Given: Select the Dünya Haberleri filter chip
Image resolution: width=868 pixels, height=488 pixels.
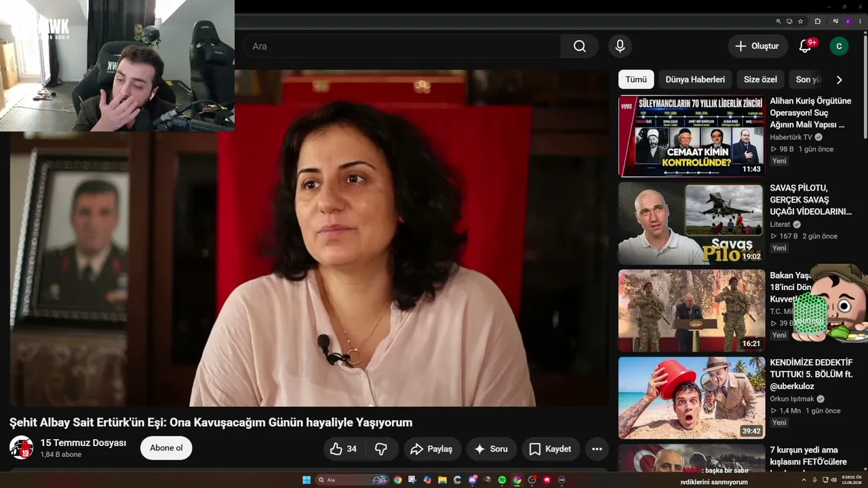Looking at the screenshot, I should pyautogui.click(x=695, y=79).
